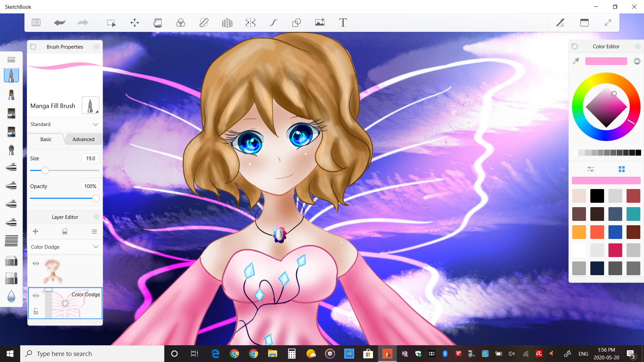The image size is (644, 362).
Task: Toggle the UI window panels icon
Action: pos(584,22)
